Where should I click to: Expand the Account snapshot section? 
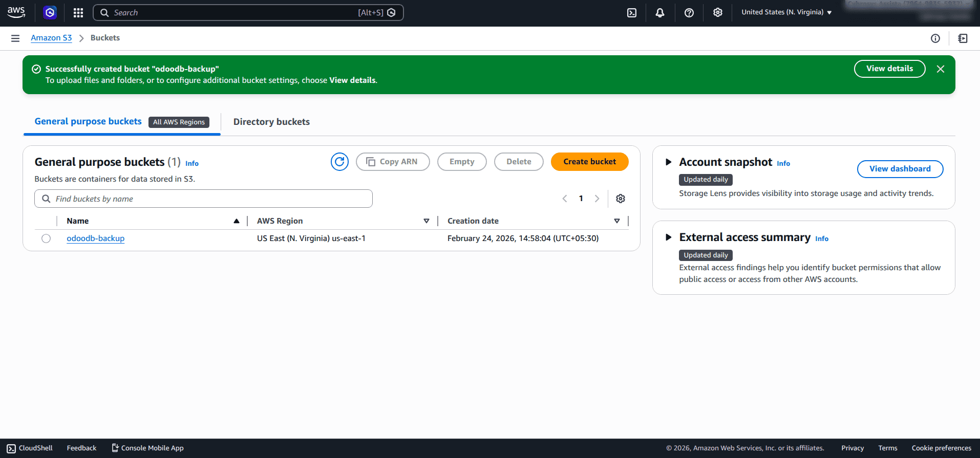click(x=668, y=162)
